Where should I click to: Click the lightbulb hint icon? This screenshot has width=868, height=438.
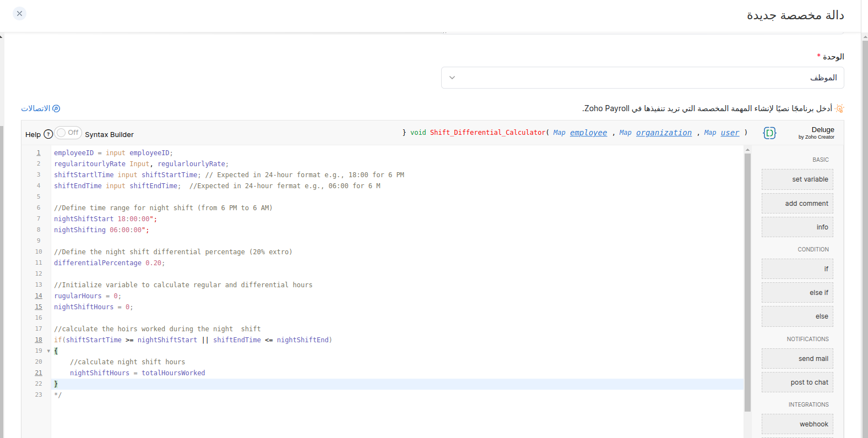(x=839, y=108)
